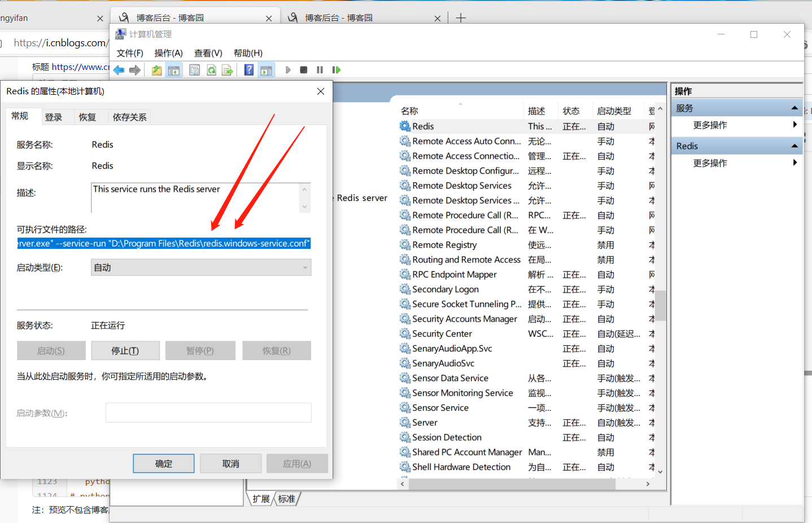Click the services list vertical scrollbar thumb

[x=660, y=305]
